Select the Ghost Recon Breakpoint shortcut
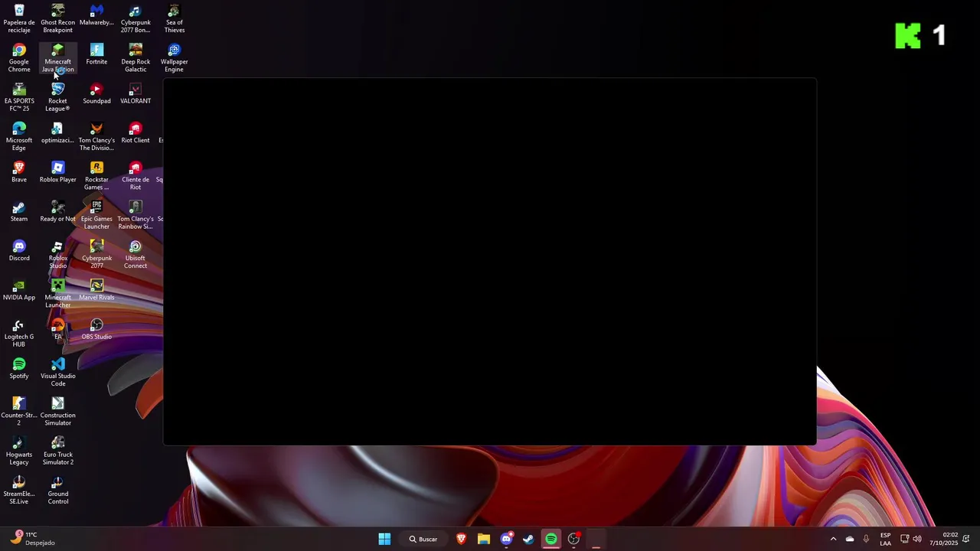Screen dimensions: 980x551 coord(57,18)
